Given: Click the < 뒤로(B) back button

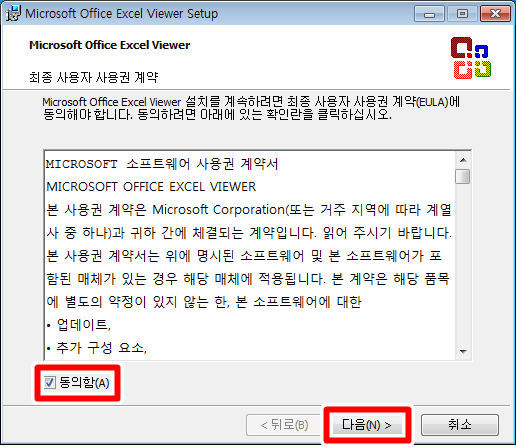Looking at the screenshot, I should pos(284,425).
